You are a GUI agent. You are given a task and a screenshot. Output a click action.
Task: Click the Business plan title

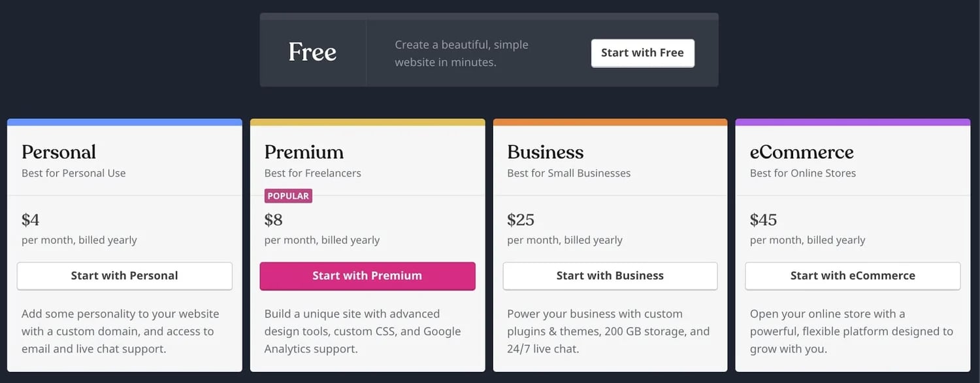pos(546,152)
